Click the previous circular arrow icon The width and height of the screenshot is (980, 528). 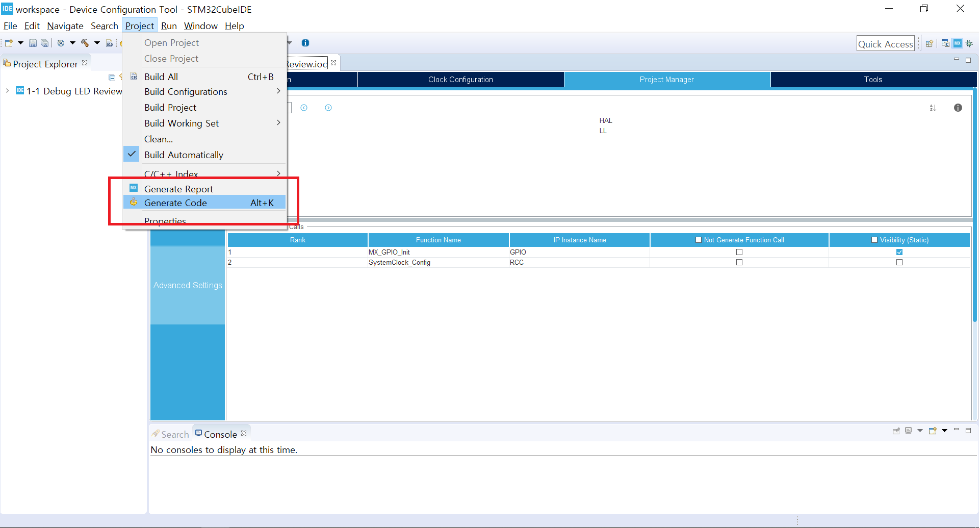[x=304, y=108]
